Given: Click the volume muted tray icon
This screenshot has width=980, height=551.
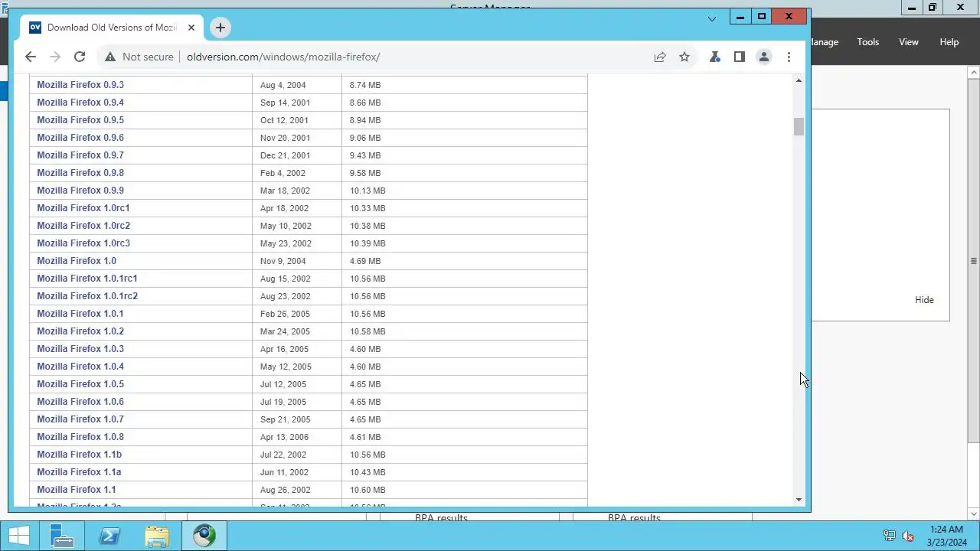Looking at the screenshot, I should (x=908, y=536).
